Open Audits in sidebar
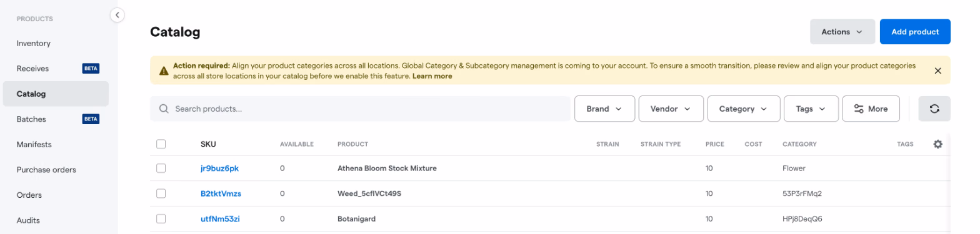The image size is (980, 234). [28, 220]
